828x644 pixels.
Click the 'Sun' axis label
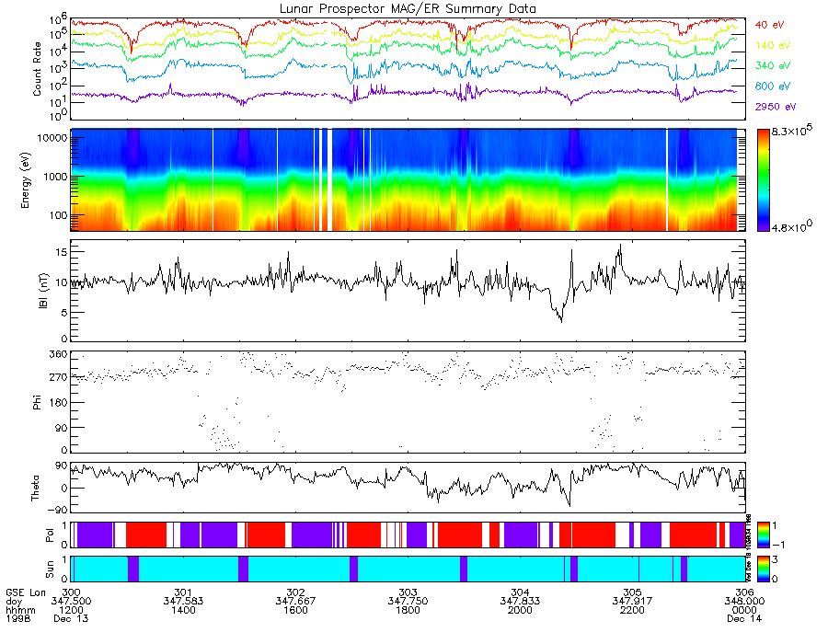[50, 569]
